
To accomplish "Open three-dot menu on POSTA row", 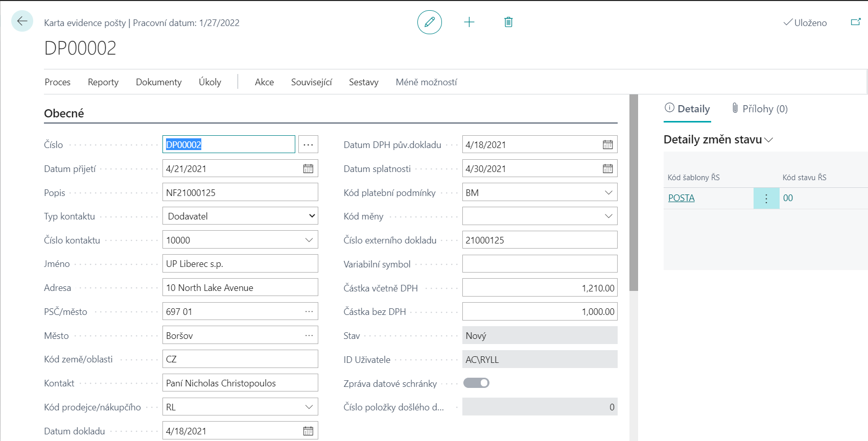I will click(766, 199).
